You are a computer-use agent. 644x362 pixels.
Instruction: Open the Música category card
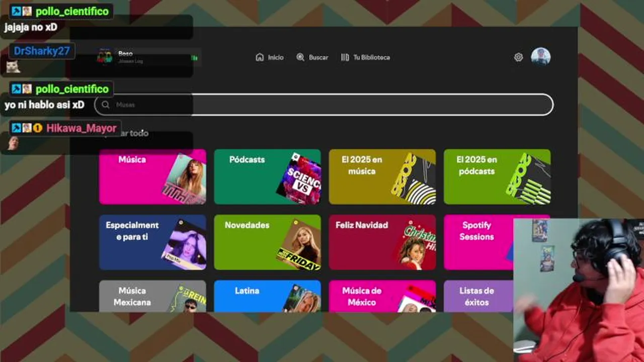pos(152,176)
